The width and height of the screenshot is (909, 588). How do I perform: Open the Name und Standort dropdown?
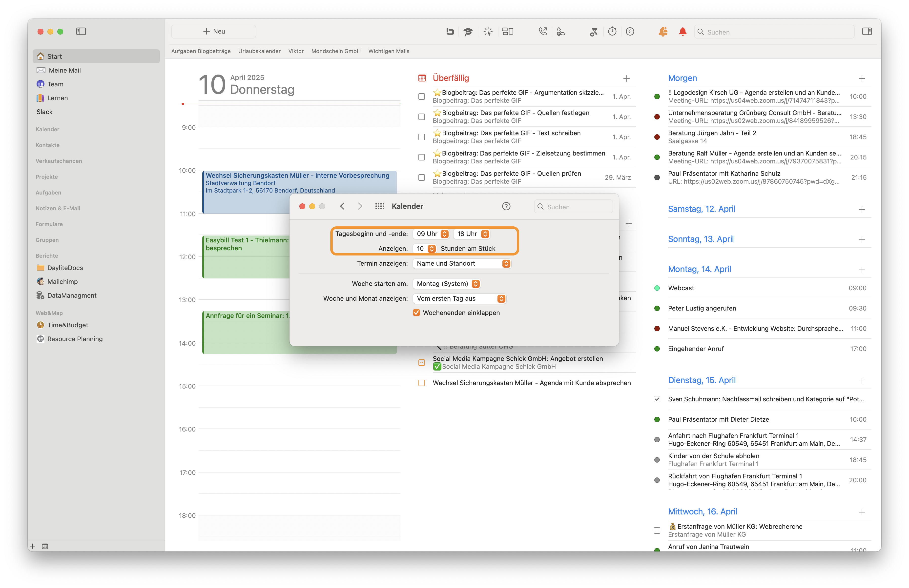point(462,263)
